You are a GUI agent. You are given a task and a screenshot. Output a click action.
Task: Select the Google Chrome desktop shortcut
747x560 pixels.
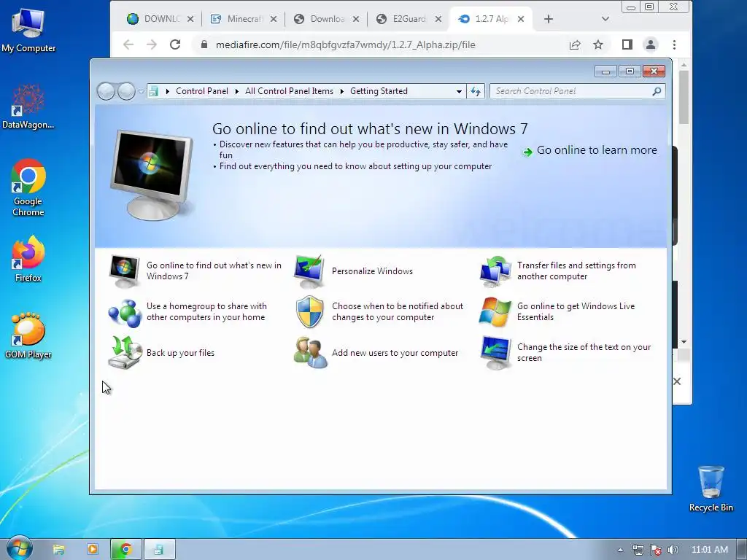[x=28, y=187]
